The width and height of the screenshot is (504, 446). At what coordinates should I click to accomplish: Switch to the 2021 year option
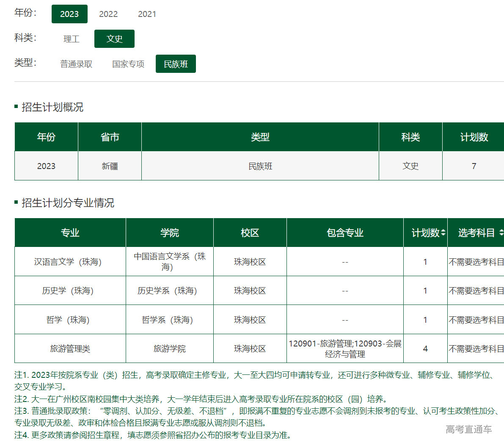tap(147, 14)
